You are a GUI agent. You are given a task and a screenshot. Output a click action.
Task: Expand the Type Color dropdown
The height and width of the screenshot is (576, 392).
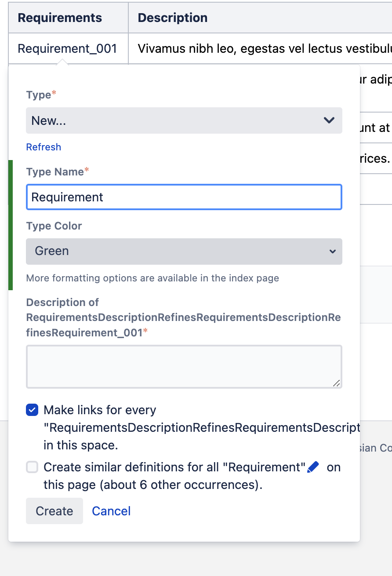click(184, 252)
